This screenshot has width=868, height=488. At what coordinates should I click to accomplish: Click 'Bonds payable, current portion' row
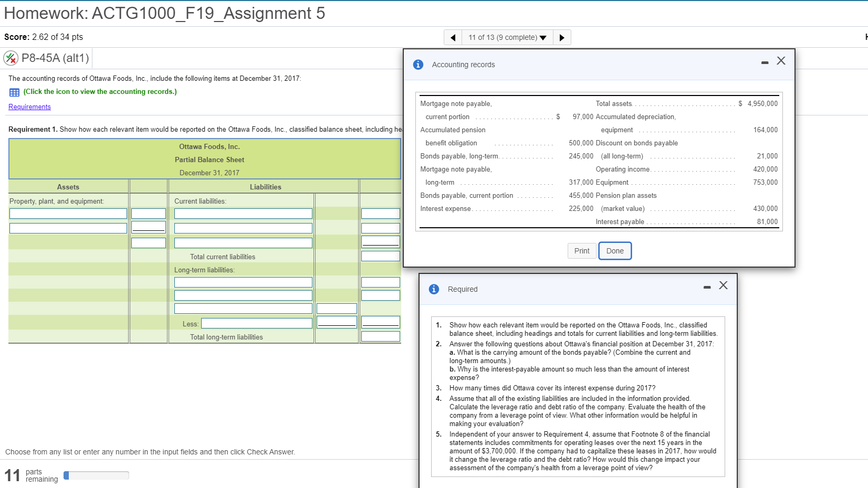[x=507, y=195]
